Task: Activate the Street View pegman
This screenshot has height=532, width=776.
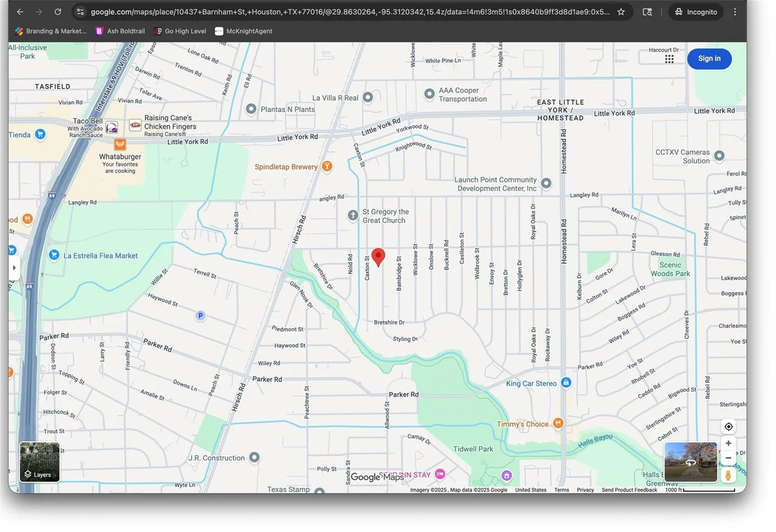Action: (728, 475)
